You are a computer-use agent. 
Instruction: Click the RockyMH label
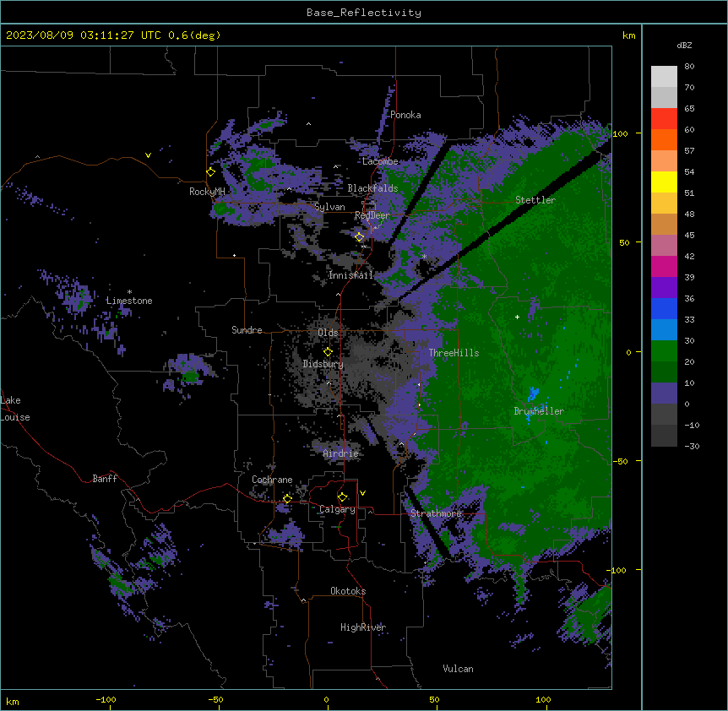pyautogui.click(x=207, y=192)
